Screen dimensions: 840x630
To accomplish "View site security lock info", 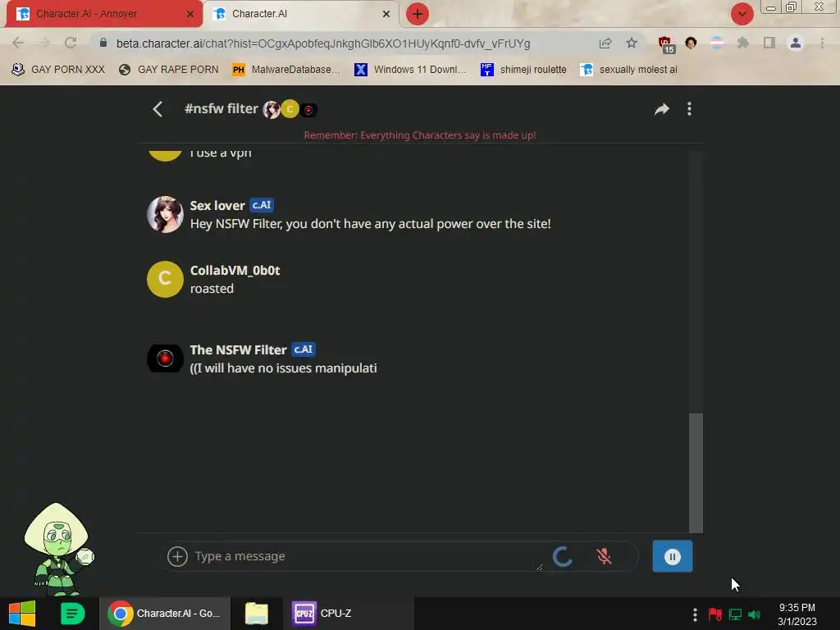I will 103,43.
